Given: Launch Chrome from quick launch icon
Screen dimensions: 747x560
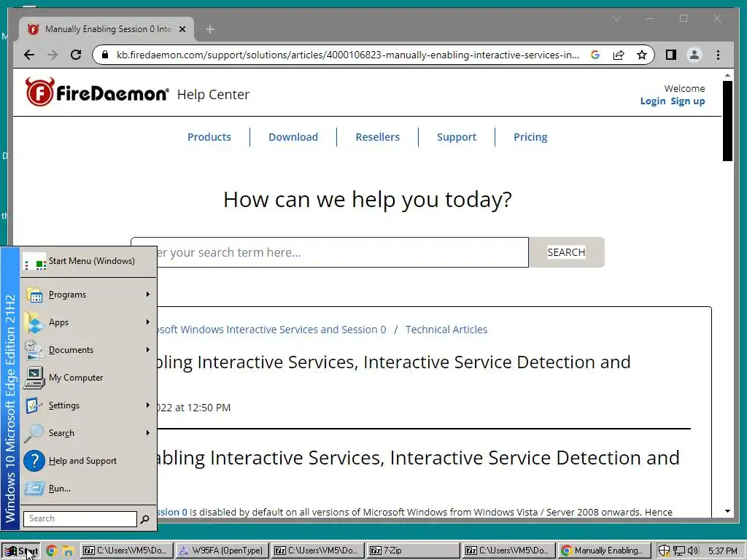Looking at the screenshot, I should [52, 551].
